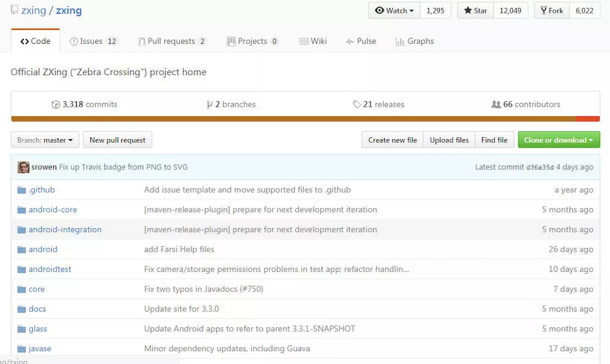Open the glass folder name
The height and width of the screenshot is (364, 610).
pos(38,329)
